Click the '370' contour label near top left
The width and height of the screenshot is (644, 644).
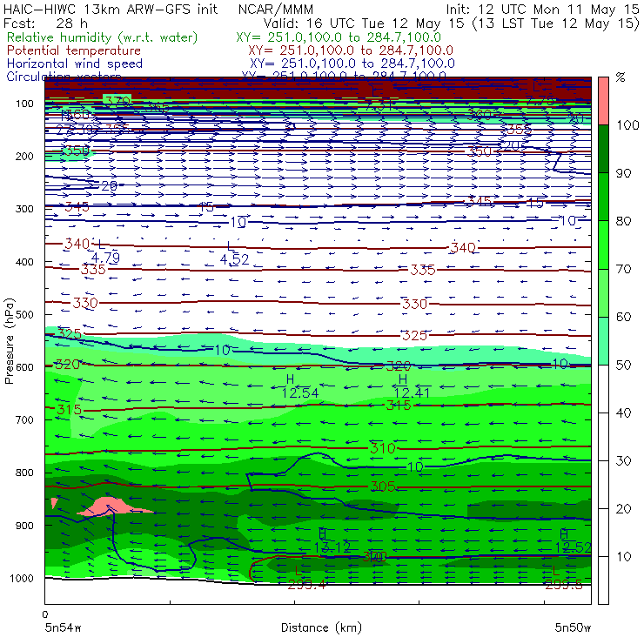coord(117,101)
